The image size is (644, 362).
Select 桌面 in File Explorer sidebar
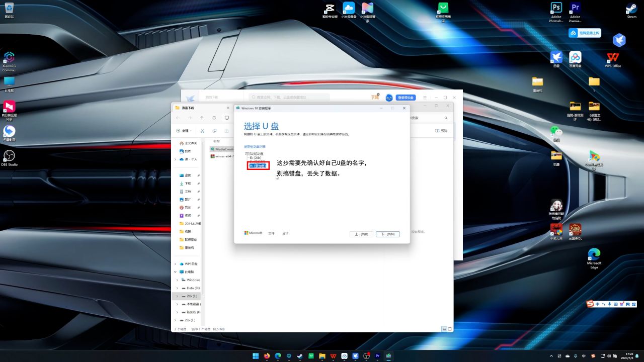[185, 175]
